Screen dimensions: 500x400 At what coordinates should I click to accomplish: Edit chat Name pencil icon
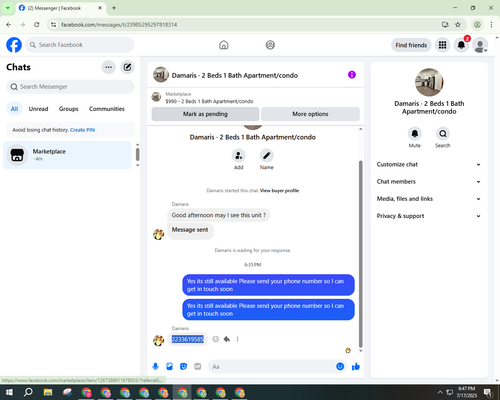[x=267, y=155]
